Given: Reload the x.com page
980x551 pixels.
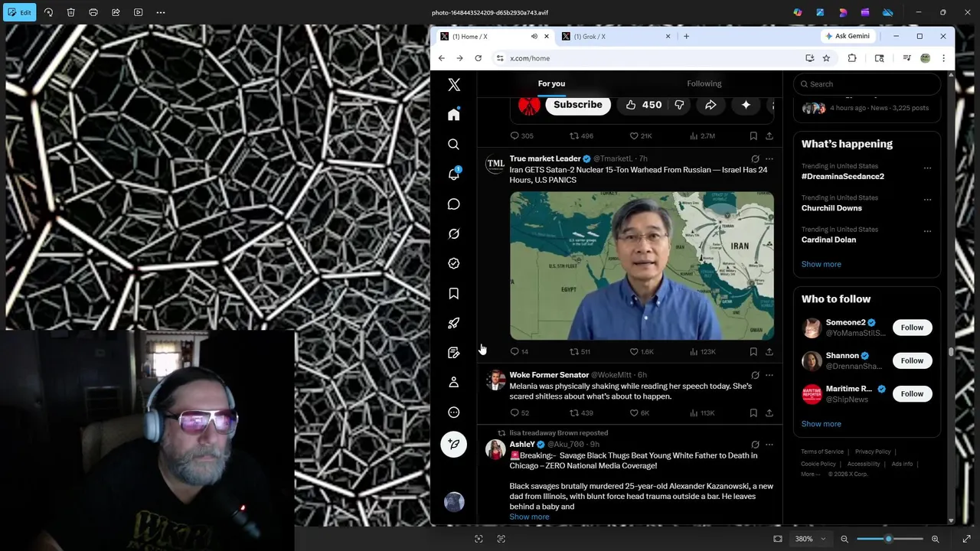Looking at the screenshot, I should tap(478, 58).
